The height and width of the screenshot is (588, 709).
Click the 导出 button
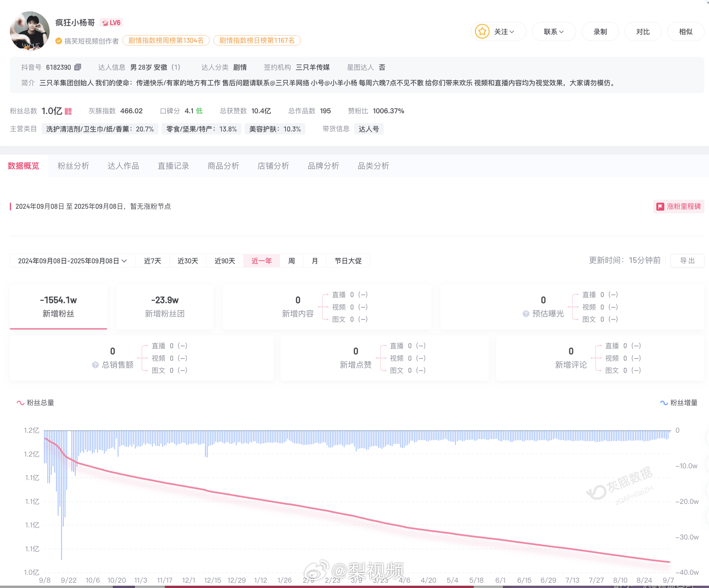point(687,261)
